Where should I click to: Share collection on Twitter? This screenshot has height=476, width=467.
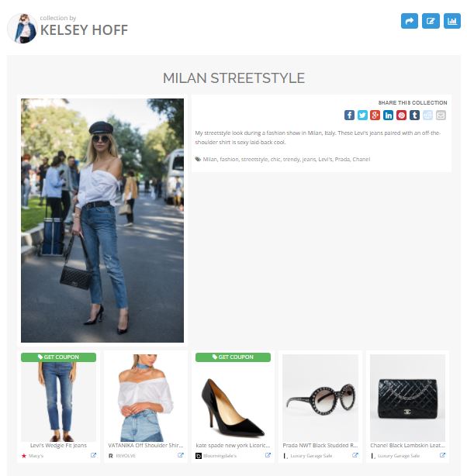coord(362,115)
